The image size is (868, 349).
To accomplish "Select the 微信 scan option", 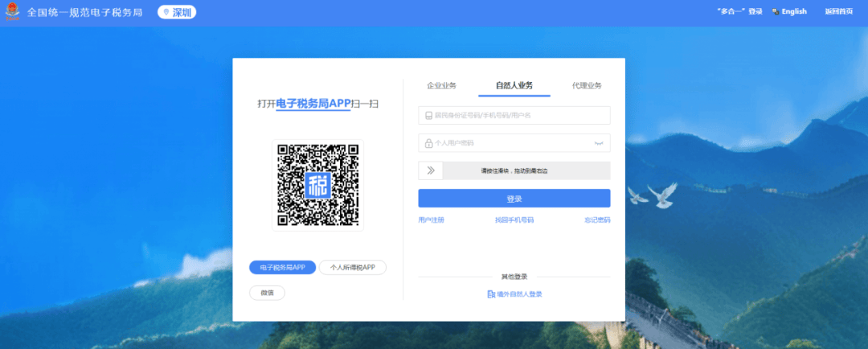I will 267,293.
